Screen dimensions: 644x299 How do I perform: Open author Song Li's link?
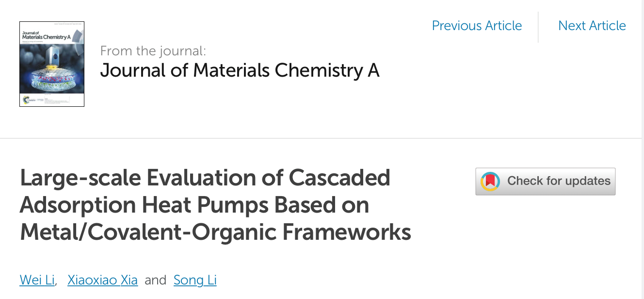pyautogui.click(x=195, y=280)
